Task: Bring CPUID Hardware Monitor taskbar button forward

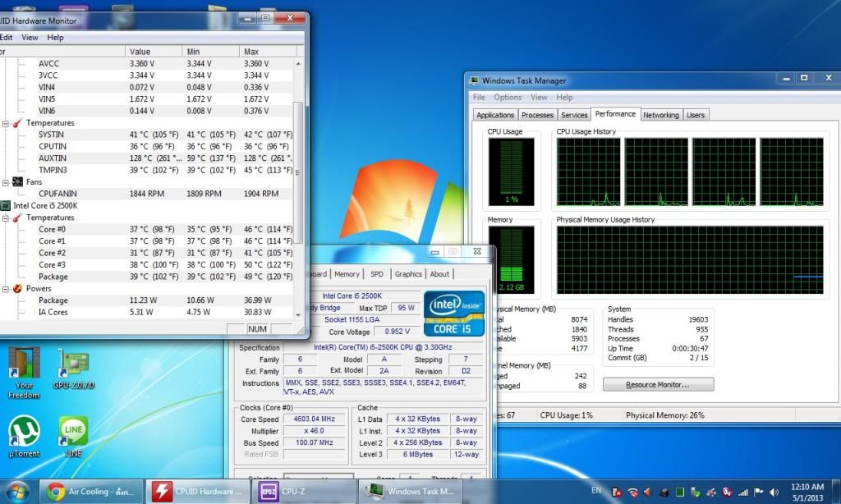Action: pyautogui.click(x=197, y=491)
